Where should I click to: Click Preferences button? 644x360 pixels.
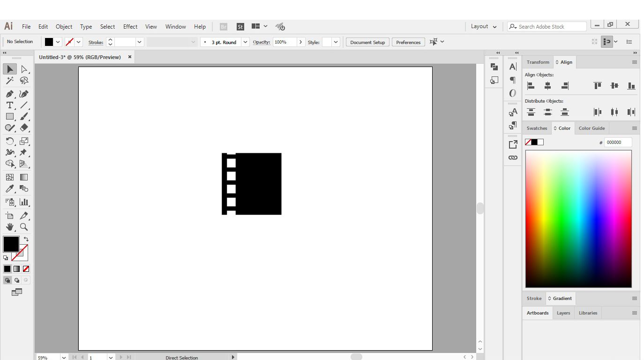pyautogui.click(x=408, y=42)
